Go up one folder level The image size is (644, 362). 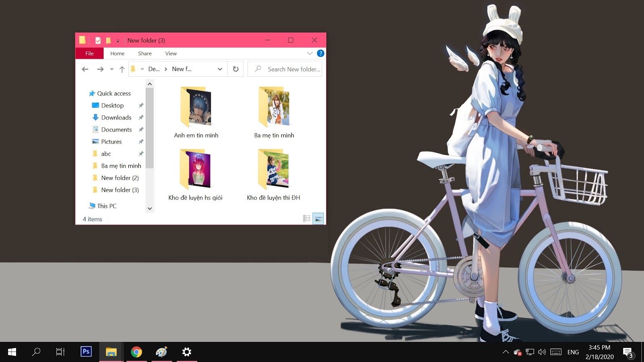coord(122,69)
